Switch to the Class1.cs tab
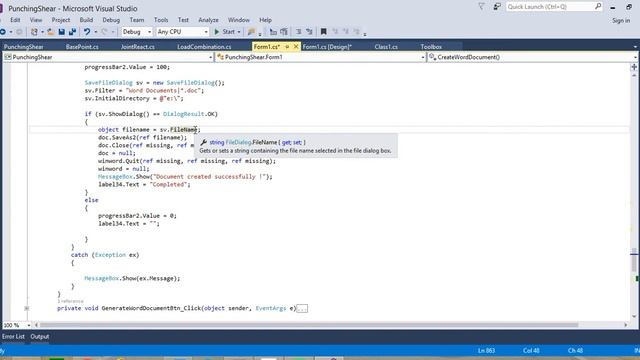This screenshot has width=640, height=360. (386, 47)
